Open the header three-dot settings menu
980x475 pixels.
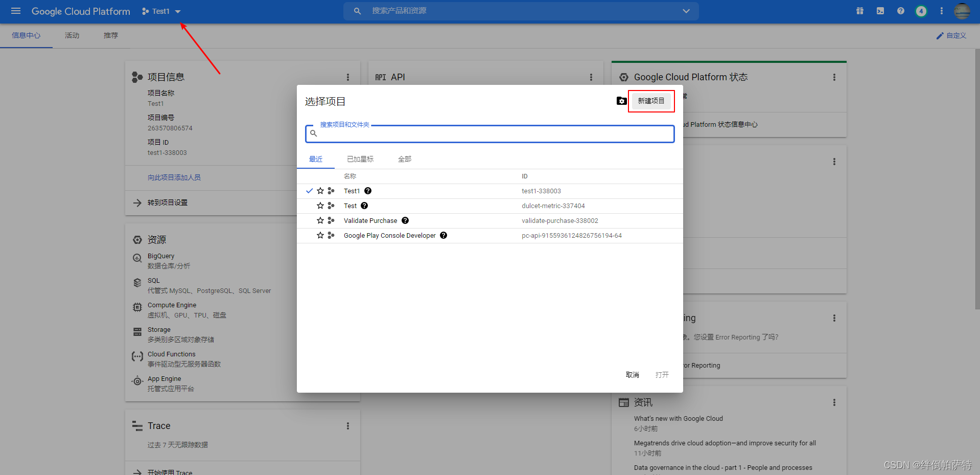pos(942,11)
